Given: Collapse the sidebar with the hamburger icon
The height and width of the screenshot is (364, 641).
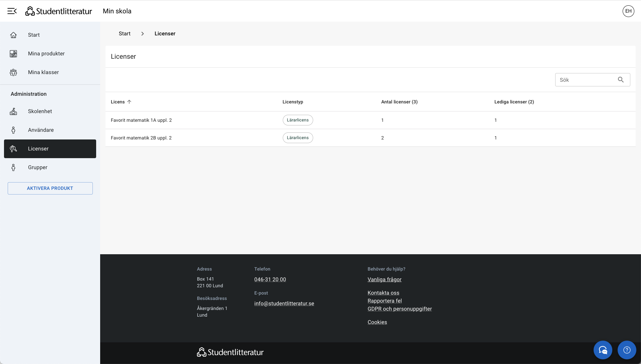Looking at the screenshot, I should click(12, 11).
